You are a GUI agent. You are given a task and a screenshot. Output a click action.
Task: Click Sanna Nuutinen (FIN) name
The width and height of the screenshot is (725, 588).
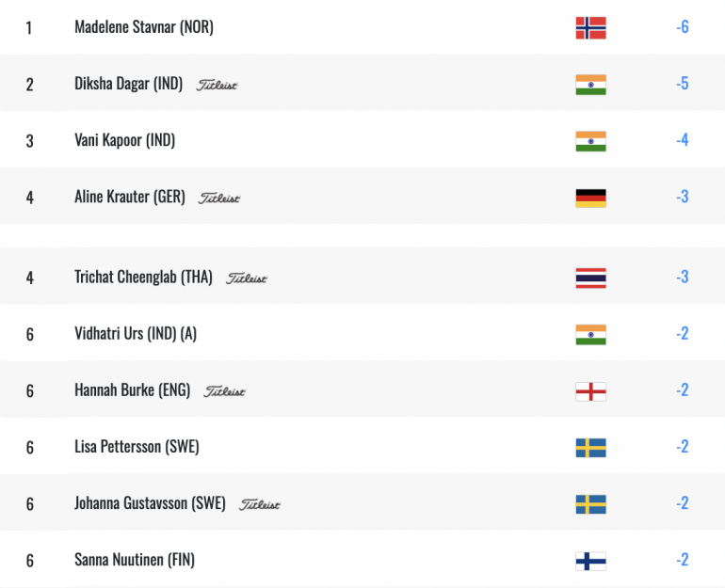pyautogui.click(x=135, y=560)
